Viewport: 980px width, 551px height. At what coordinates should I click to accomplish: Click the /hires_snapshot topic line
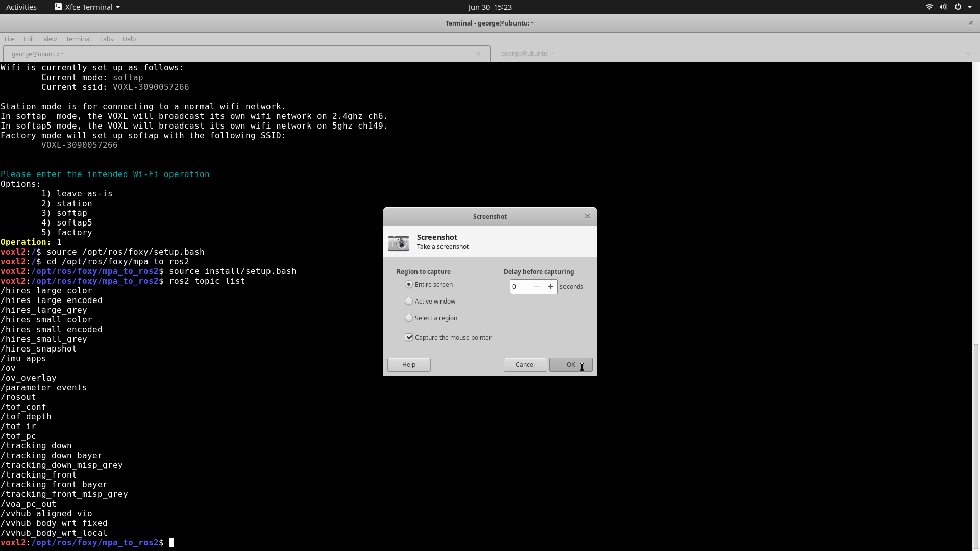pos(39,349)
